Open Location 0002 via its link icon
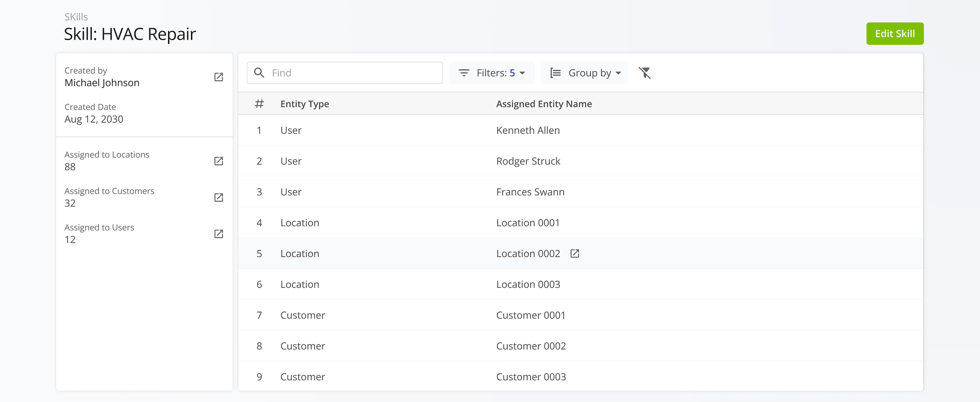The image size is (980, 402). 575,254
